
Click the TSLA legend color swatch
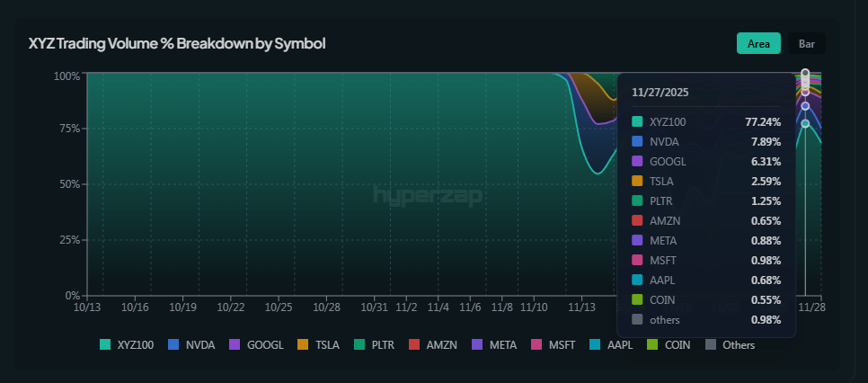point(303,344)
